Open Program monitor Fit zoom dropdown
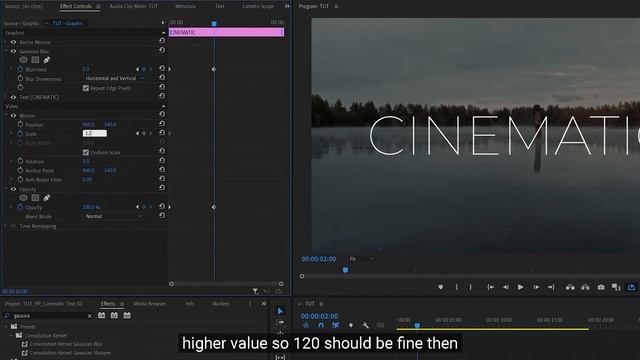Viewport: 640px width, 360px height. (x=361, y=259)
